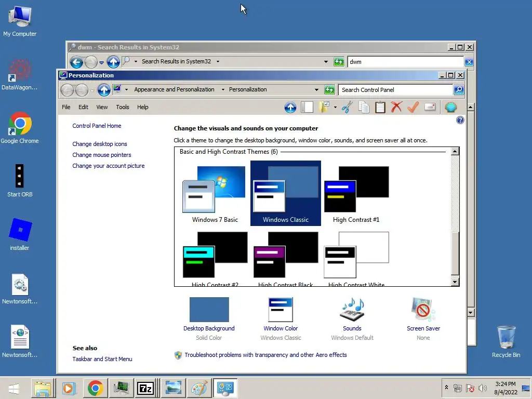Clear the dwm search box with X
This screenshot has height=399, width=532.
click(x=469, y=62)
